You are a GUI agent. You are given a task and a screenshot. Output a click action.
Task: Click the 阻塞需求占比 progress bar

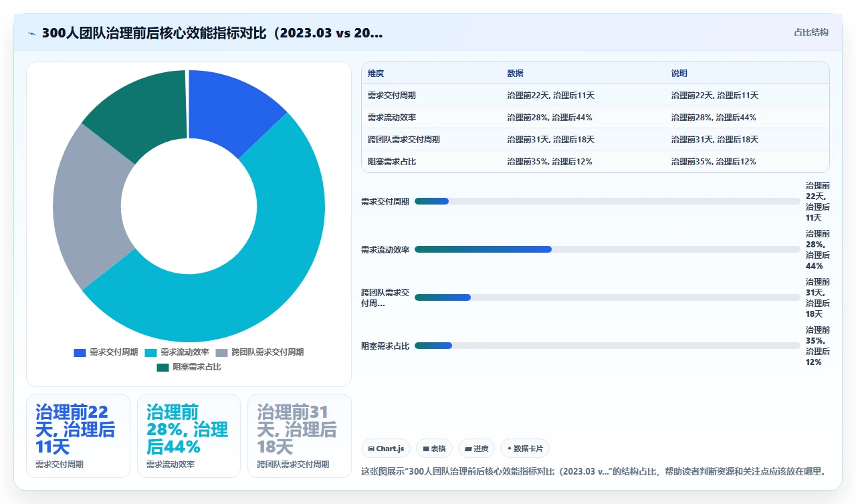click(x=607, y=346)
